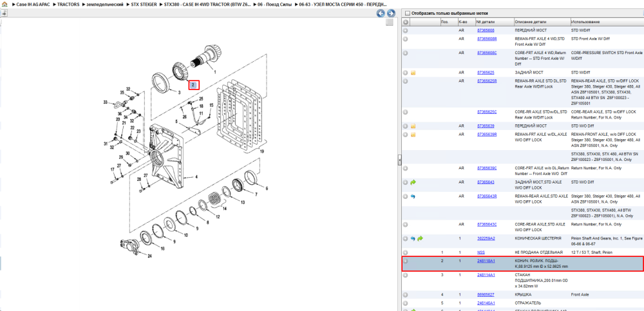
Task: Sort by the 'Использование' column header
Action: (x=606, y=22)
